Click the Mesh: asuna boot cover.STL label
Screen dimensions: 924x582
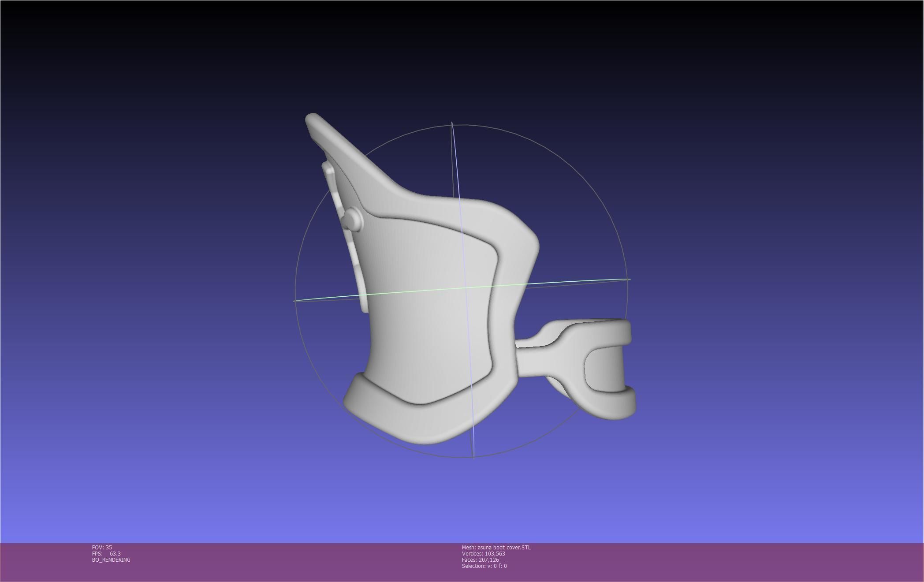coord(496,547)
